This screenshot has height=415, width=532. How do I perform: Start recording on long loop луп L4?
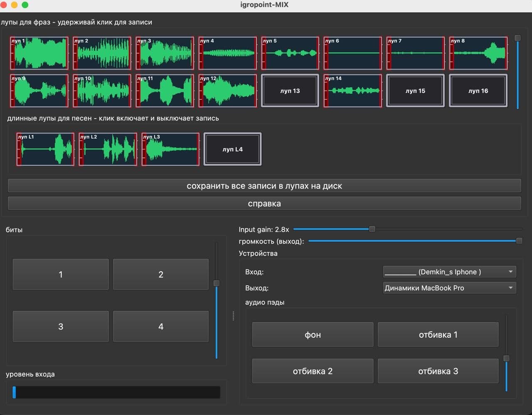233,149
